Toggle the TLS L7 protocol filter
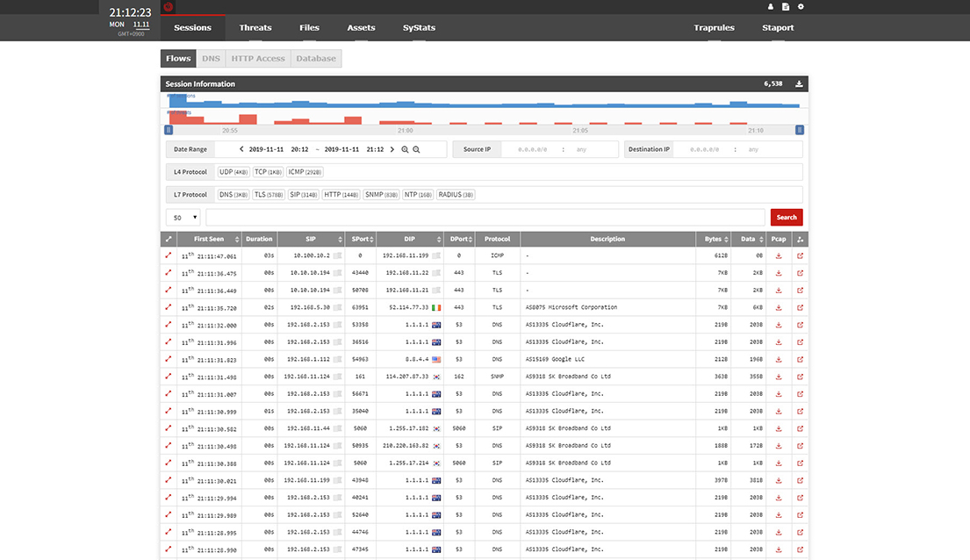970x560 pixels. click(x=269, y=194)
